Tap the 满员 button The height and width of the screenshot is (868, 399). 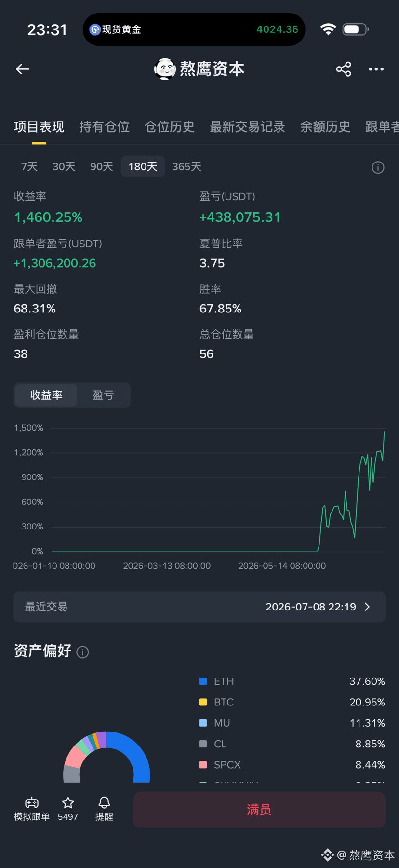point(259,810)
